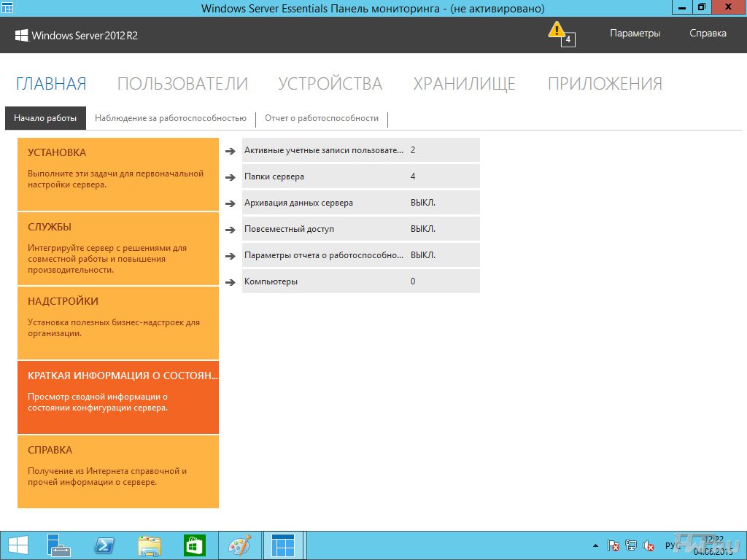Open Наблюдение за работоспособностью tab
747x560 pixels.
pyautogui.click(x=171, y=118)
